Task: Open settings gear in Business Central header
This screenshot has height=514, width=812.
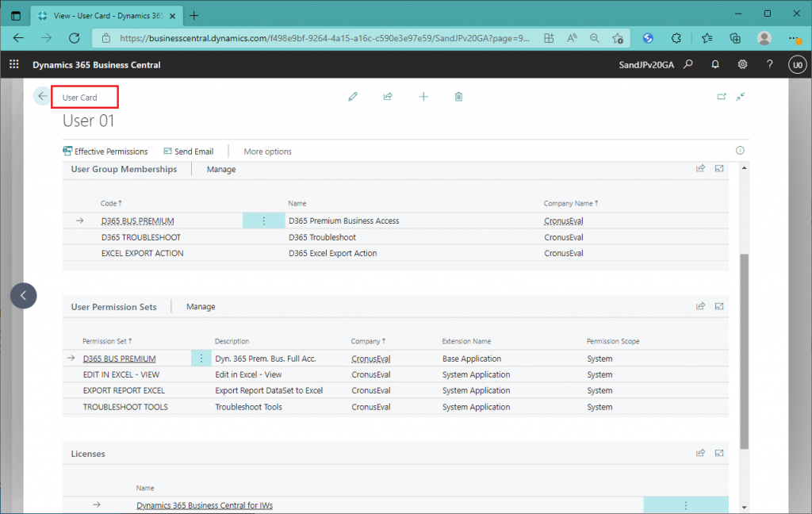Action: click(x=742, y=64)
